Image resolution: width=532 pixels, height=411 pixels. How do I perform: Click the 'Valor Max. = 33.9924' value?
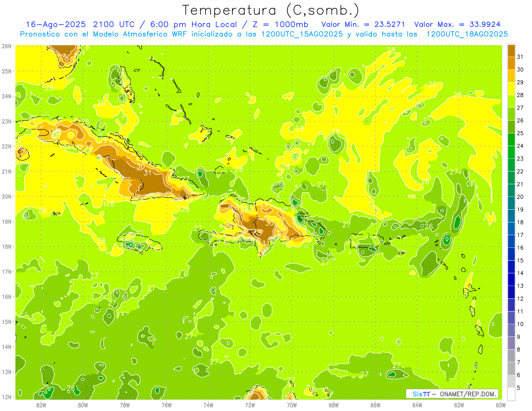point(458,24)
